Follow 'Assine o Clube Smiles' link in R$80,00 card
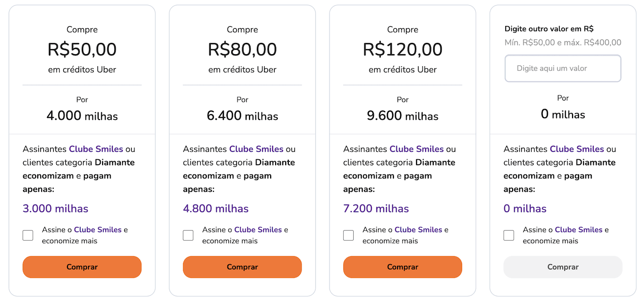The image size is (644, 304). coord(258,230)
